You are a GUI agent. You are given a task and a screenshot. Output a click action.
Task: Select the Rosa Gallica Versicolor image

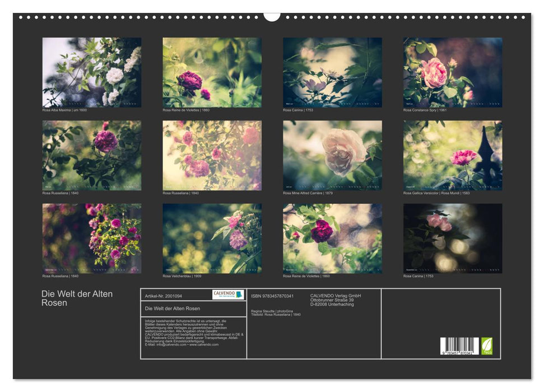(453, 156)
